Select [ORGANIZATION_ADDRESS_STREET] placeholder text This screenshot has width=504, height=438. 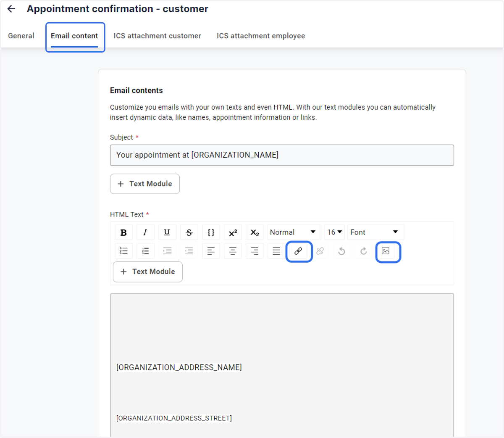pyautogui.click(x=174, y=418)
